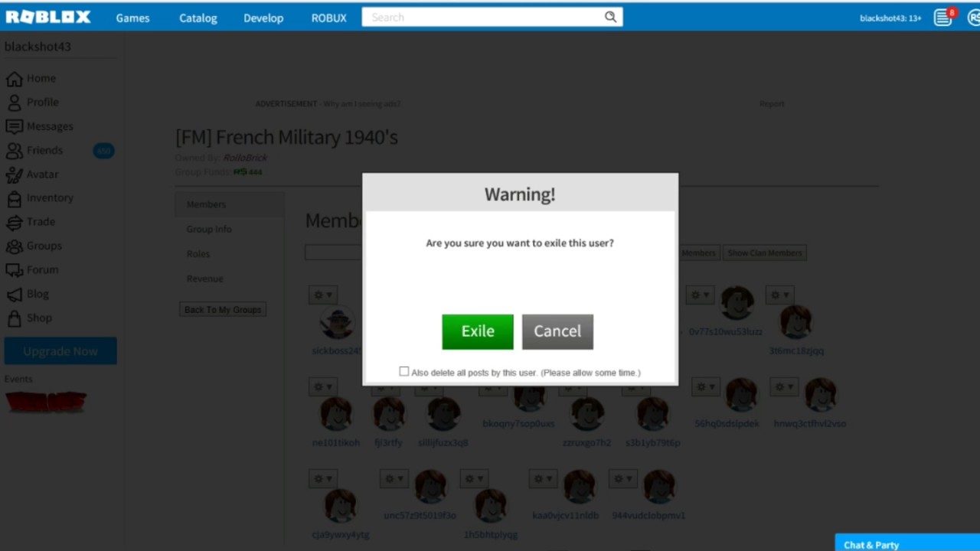Select the Members tab
This screenshot has width=980, height=551.
(x=229, y=204)
